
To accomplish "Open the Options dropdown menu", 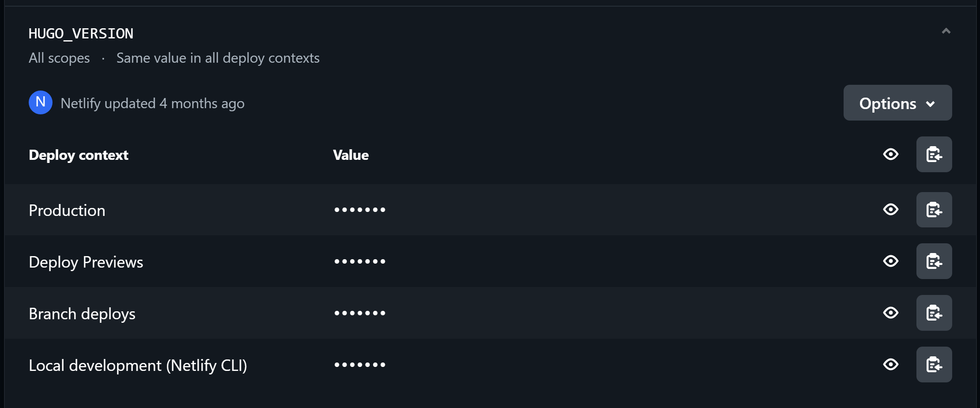I will click(897, 103).
